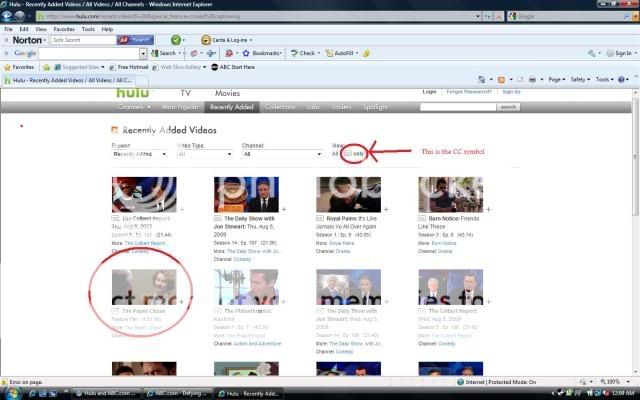This screenshot has width=640, height=400.
Task: Select the All view filter option
Action: click(x=335, y=154)
